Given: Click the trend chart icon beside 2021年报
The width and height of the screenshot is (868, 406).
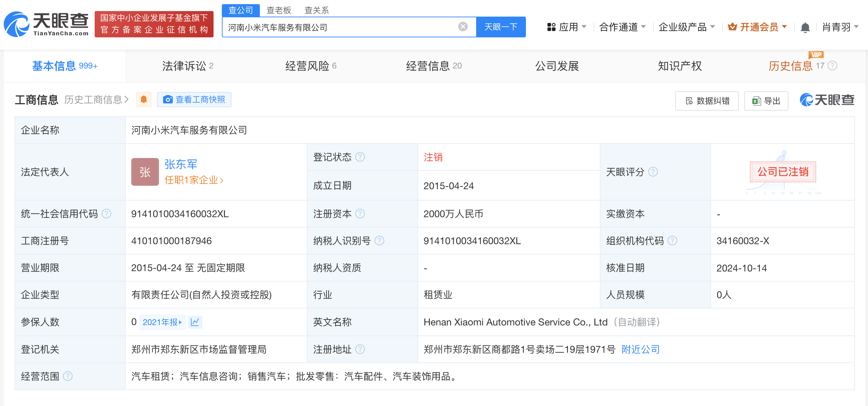Looking at the screenshot, I should point(195,322).
